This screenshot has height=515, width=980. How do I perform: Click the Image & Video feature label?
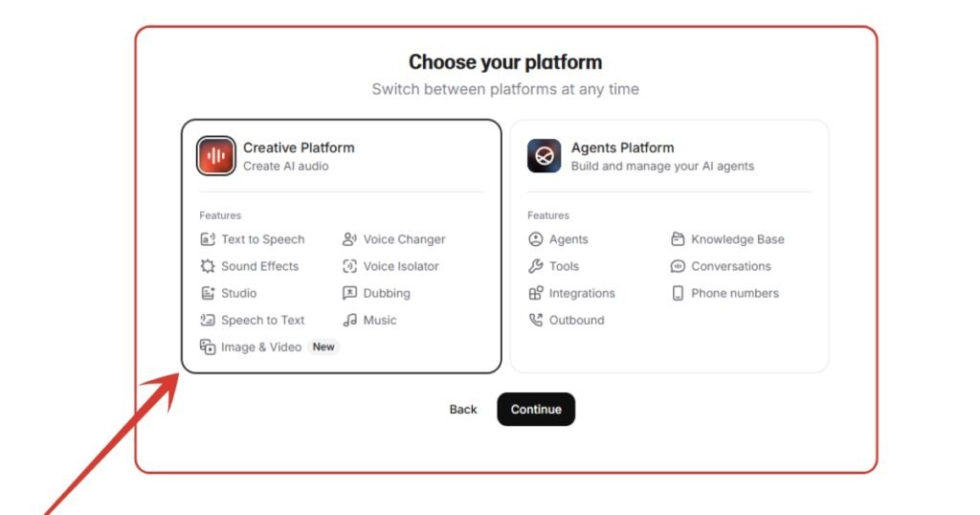261,347
